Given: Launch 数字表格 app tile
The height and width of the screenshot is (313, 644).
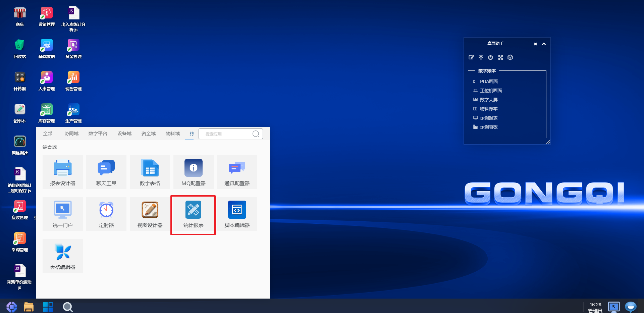Looking at the screenshot, I should tap(150, 172).
